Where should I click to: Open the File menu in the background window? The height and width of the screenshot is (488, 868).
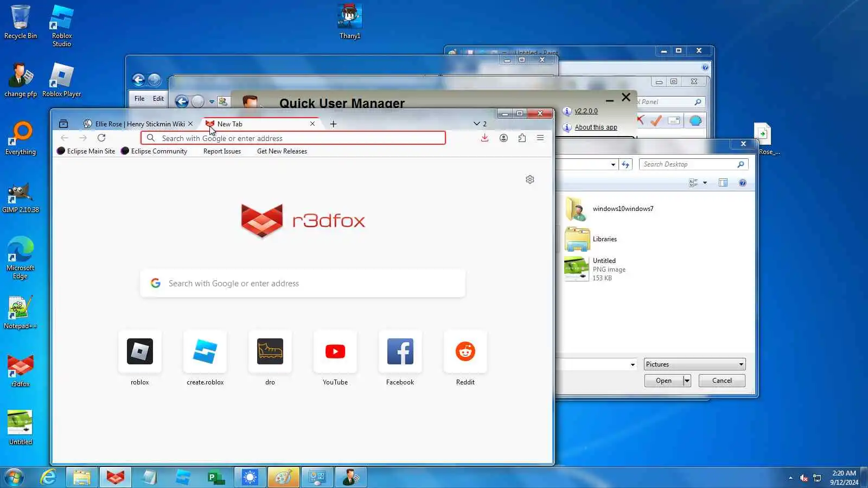139,99
